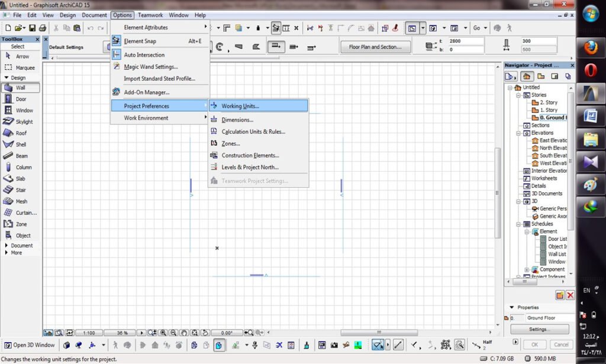Select the Stair tool

tap(20, 190)
